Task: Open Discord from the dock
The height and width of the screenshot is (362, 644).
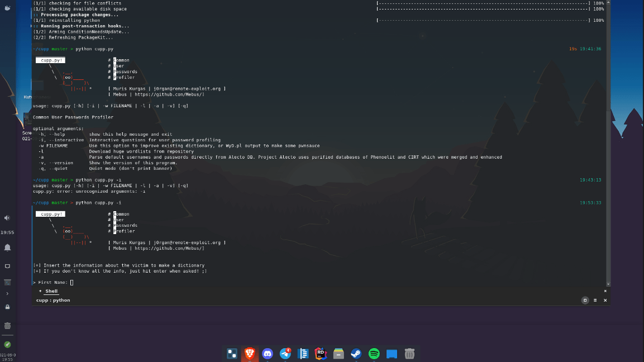Action: (x=268, y=354)
